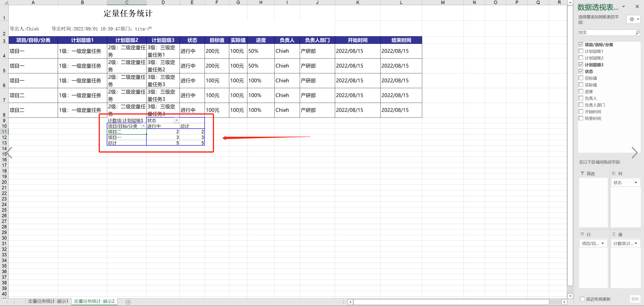Screen dimensions: 644x306
Task: Check the 计划层级1 field
Action: (581, 51)
